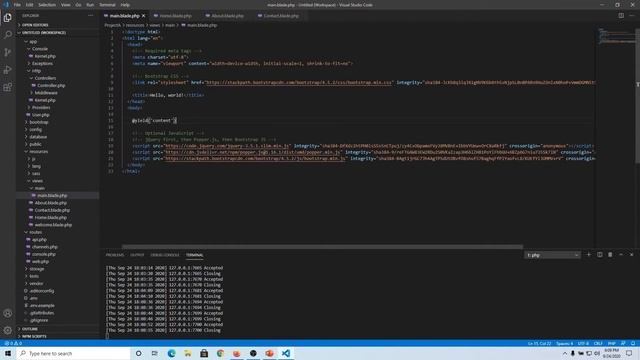The width and height of the screenshot is (640, 360).
Task: Change end of line sequence CRLF
Action: click(598, 343)
